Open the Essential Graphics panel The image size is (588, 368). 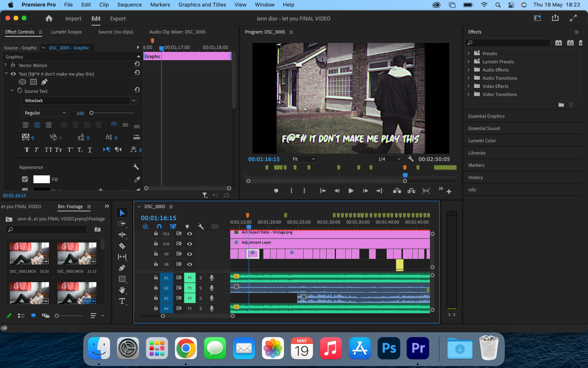[x=486, y=116]
